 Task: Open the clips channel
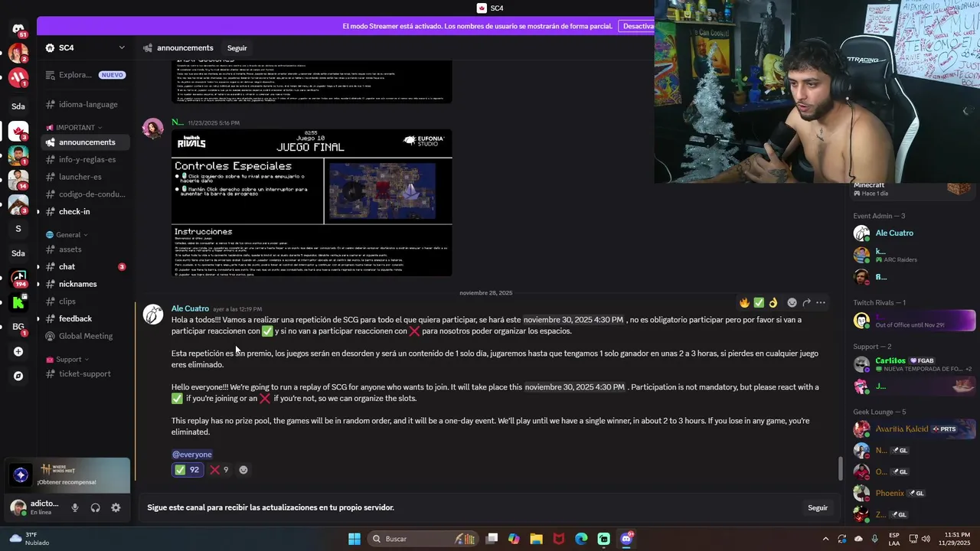(85, 302)
